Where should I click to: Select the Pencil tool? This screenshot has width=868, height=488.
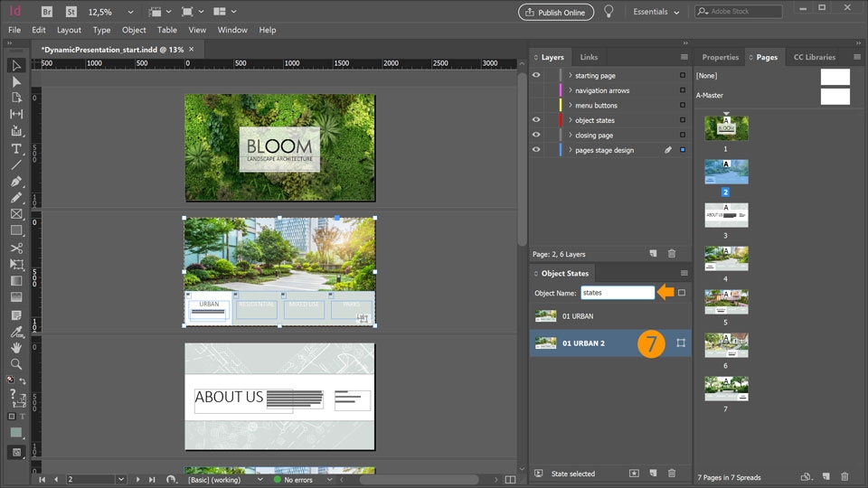coord(16,198)
